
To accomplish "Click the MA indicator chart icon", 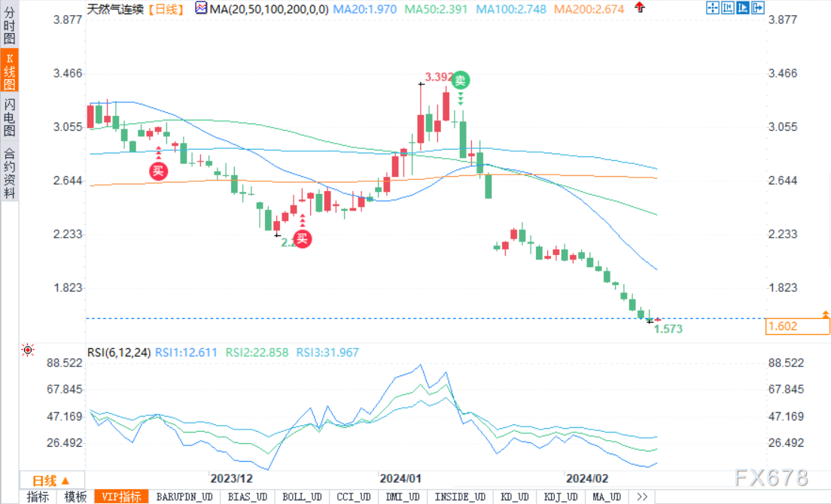I will point(201,8).
